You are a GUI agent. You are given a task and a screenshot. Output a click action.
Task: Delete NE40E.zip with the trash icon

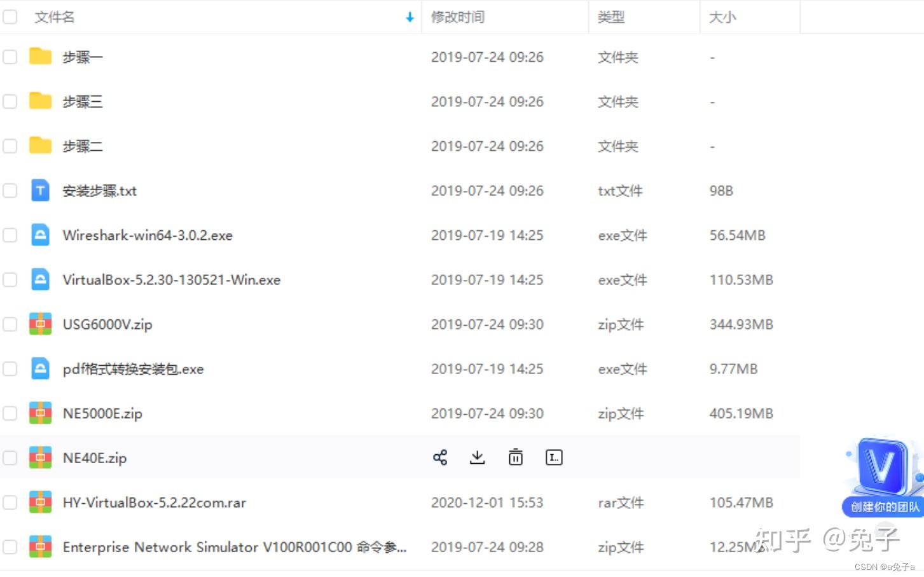click(x=515, y=457)
